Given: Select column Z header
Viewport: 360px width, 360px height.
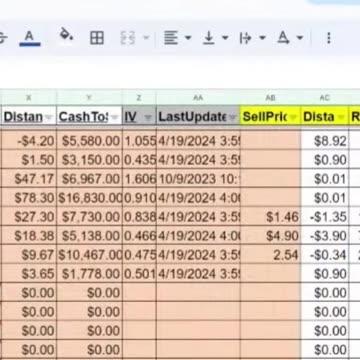Looking at the screenshot, I should [x=139, y=98].
